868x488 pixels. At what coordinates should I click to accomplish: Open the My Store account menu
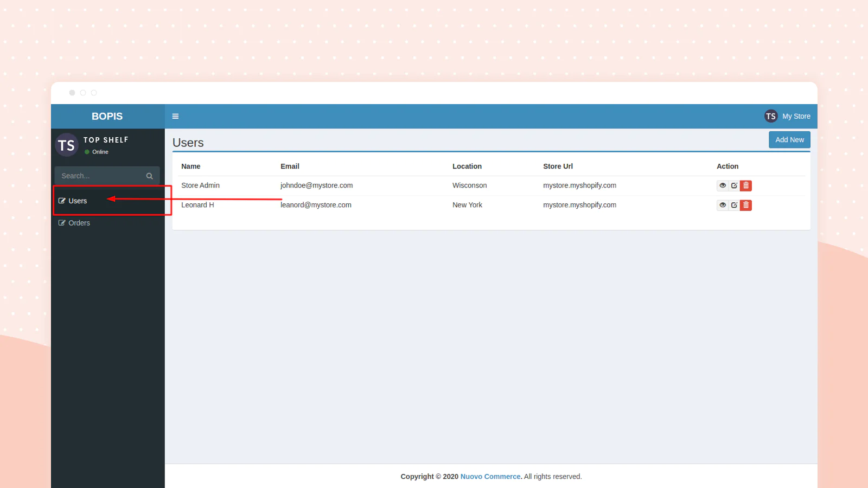click(x=787, y=116)
